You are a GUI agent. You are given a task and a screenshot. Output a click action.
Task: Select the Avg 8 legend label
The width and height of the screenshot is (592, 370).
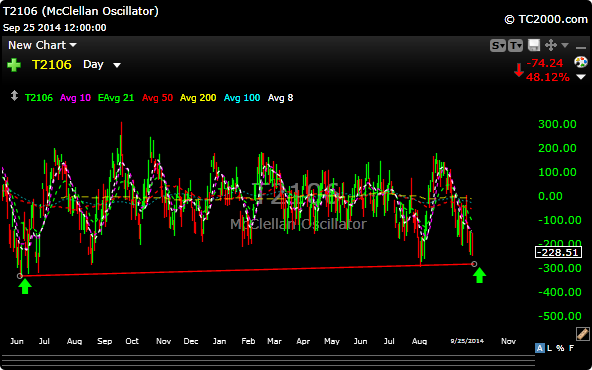(280, 98)
